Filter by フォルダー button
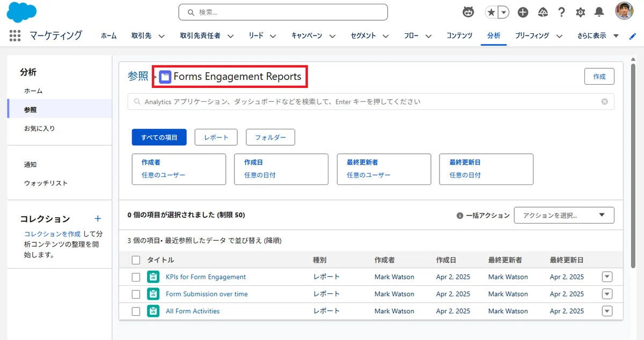Viewport: 644px width, 340px height. point(270,137)
